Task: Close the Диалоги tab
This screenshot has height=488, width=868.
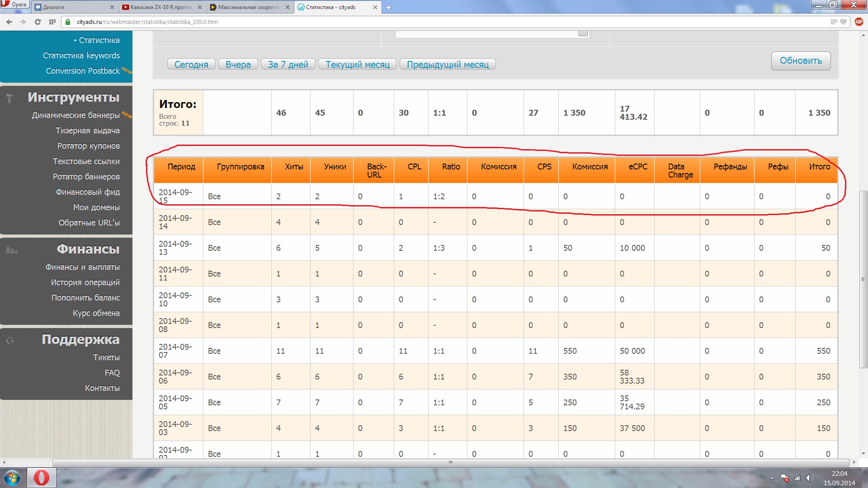Action: [x=112, y=7]
